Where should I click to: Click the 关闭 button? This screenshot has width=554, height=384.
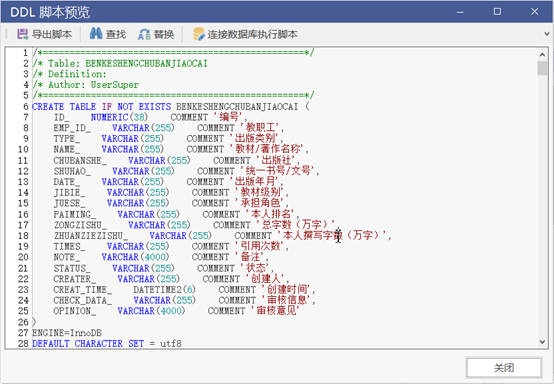click(504, 368)
